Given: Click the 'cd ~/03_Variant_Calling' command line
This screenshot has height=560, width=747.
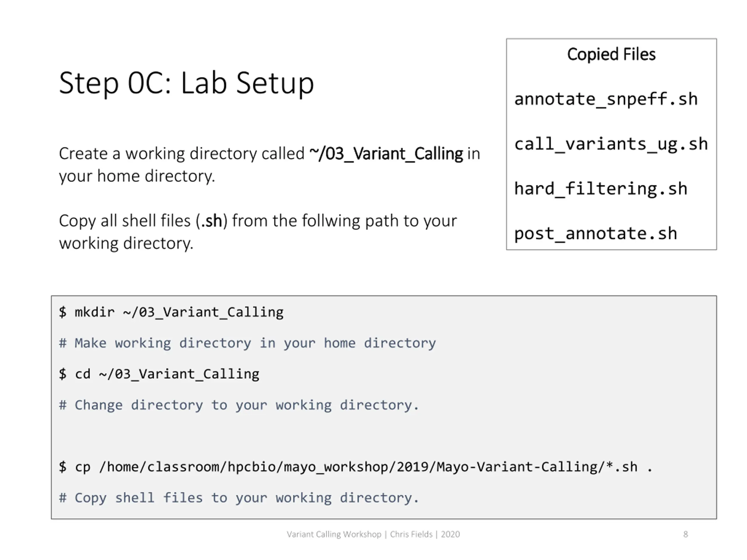Looking at the screenshot, I should 159,374.
